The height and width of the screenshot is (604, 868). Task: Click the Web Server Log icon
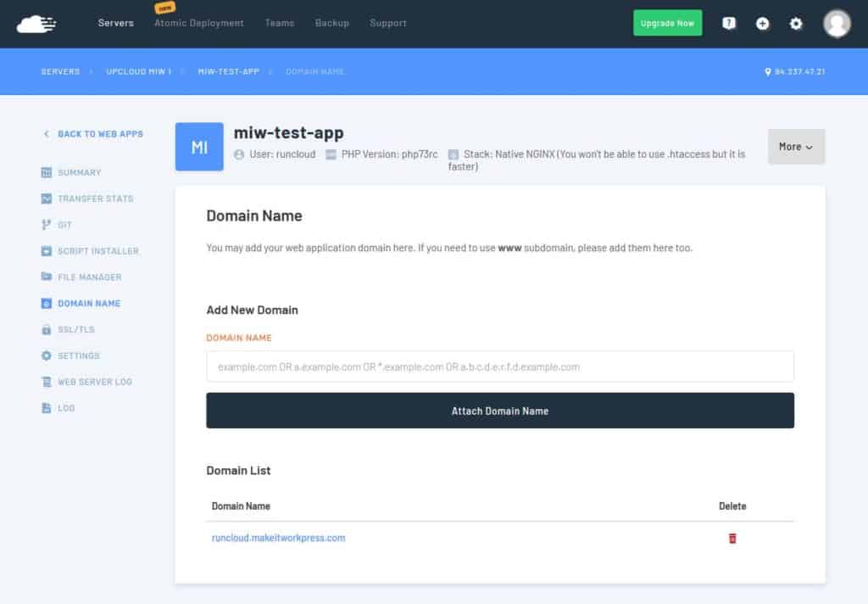point(47,382)
